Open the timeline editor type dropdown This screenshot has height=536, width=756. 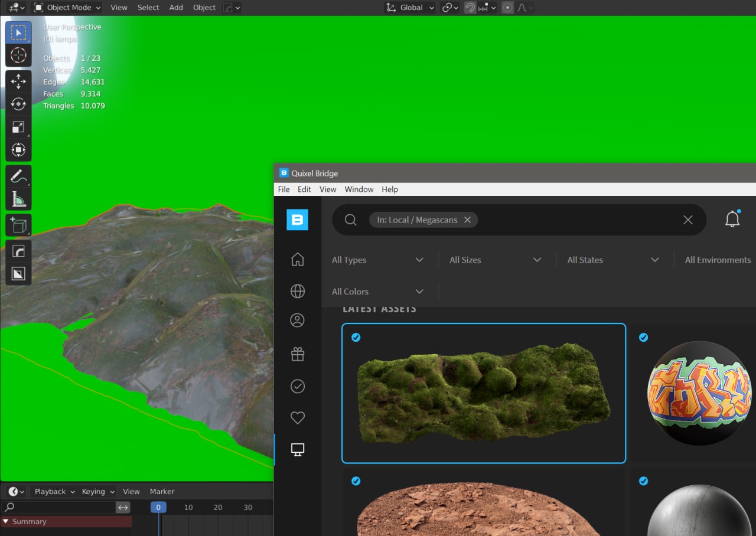(15, 491)
